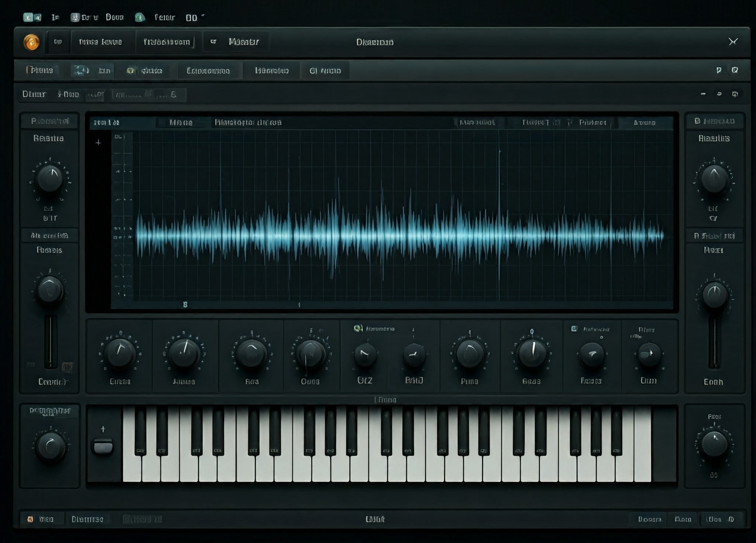
Task: Expand the second section header in the left panel
Action: pos(49,236)
